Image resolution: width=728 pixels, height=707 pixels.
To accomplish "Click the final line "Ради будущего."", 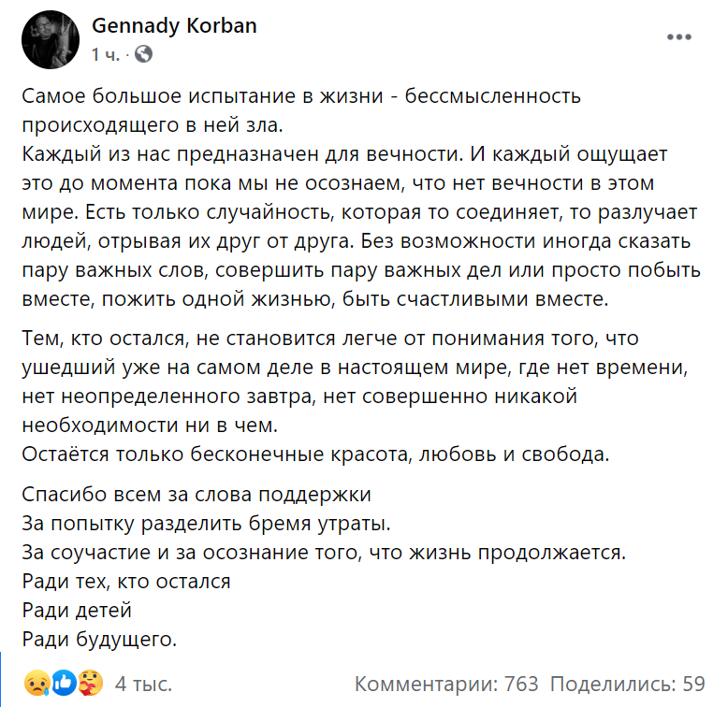I will point(99,641).
